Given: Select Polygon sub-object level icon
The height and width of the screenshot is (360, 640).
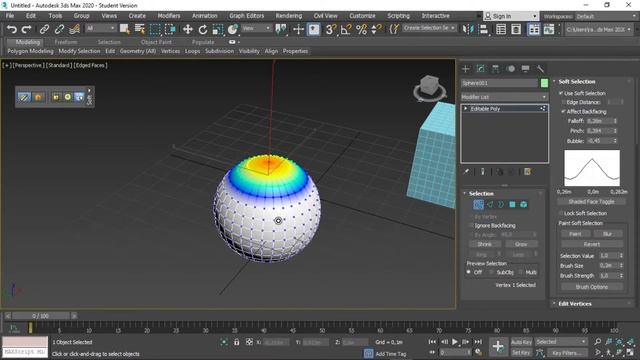Looking at the screenshot, I should 512,204.
